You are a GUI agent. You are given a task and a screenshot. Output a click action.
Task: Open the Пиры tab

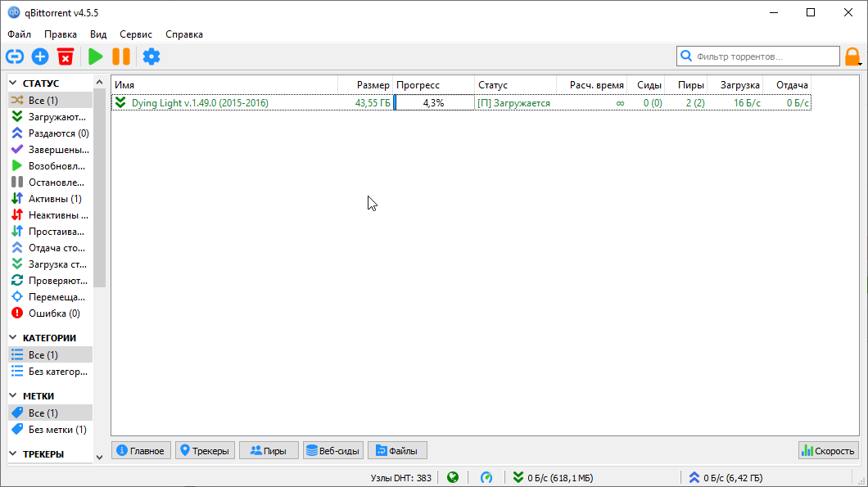click(269, 450)
